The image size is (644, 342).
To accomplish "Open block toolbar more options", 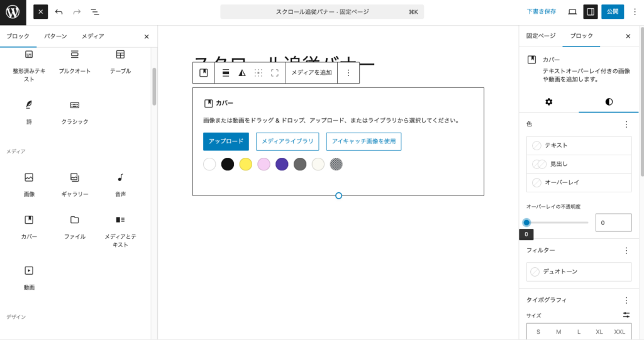I will coord(348,73).
